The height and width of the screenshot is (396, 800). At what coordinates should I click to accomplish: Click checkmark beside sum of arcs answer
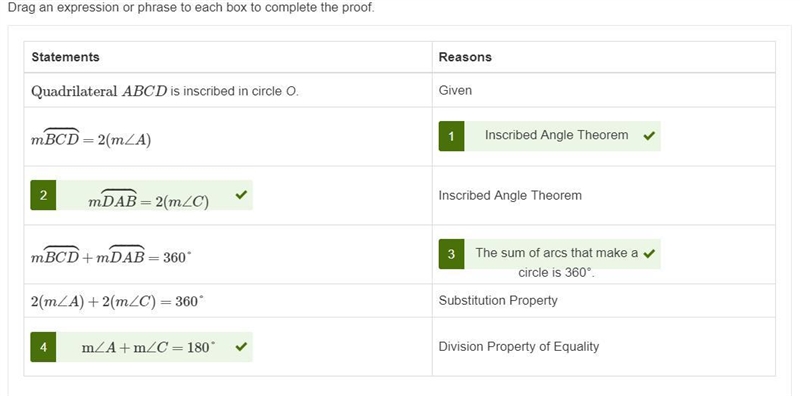(x=649, y=254)
